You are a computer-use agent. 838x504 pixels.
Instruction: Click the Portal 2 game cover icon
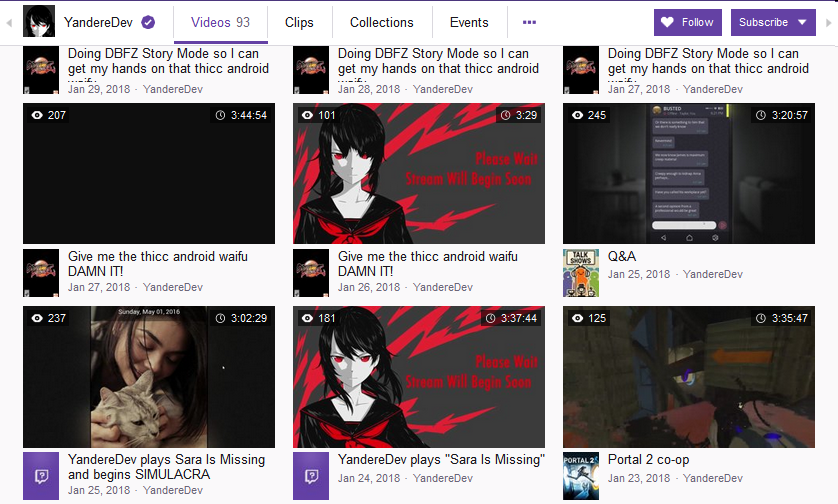click(x=581, y=476)
